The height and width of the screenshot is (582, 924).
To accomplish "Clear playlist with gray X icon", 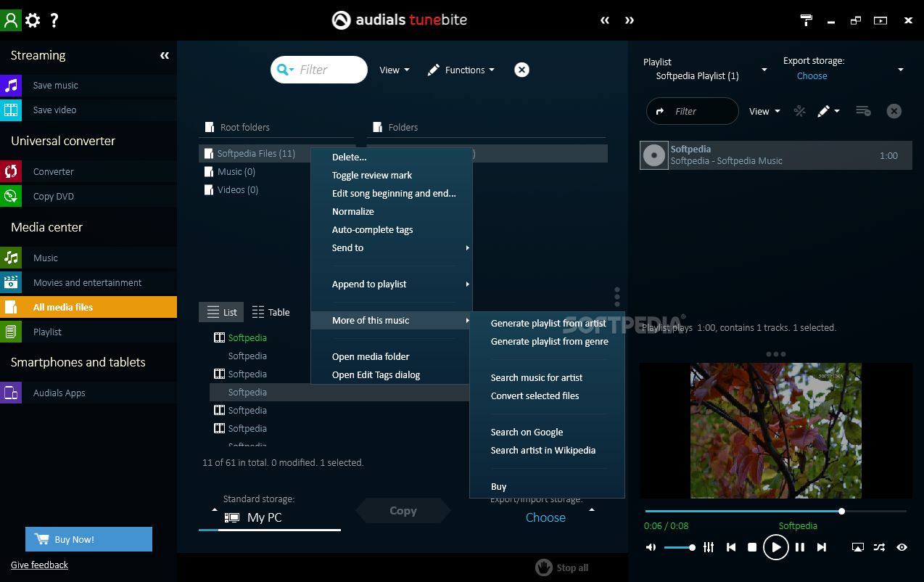I will point(894,111).
